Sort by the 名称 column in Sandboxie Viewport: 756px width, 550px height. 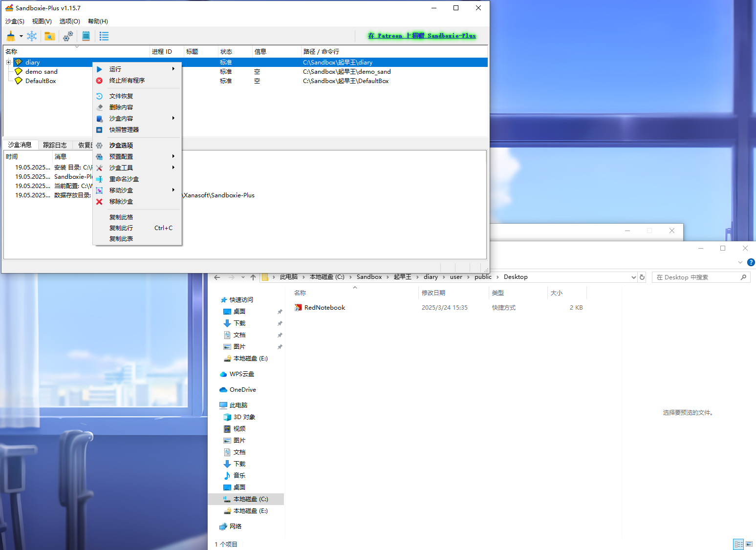[76, 52]
